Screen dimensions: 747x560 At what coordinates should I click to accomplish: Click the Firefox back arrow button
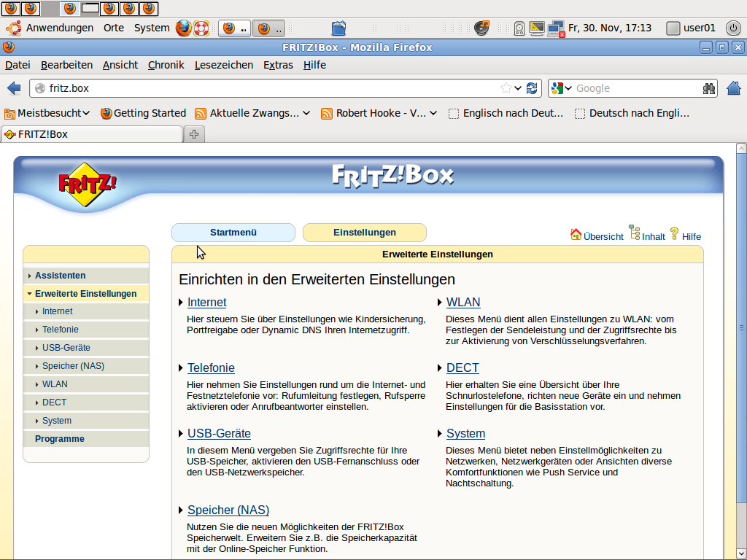[x=14, y=88]
